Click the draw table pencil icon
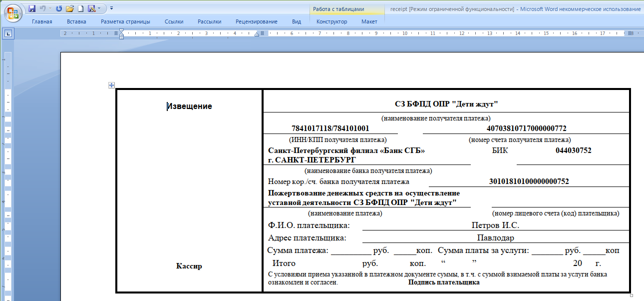Screen dimensions: 644x301 (91, 8)
